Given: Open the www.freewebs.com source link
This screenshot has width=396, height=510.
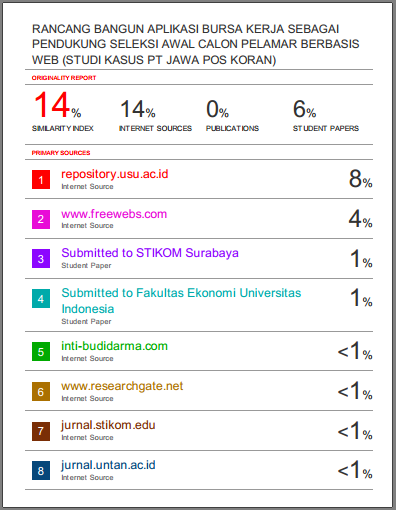Looking at the screenshot, I should (x=114, y=214).
